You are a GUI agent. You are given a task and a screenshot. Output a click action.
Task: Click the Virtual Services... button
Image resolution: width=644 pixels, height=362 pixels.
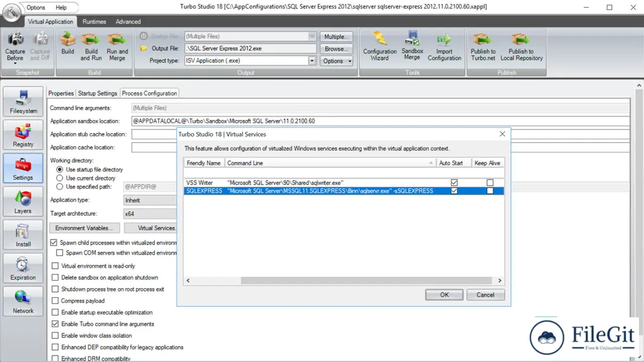151,228
